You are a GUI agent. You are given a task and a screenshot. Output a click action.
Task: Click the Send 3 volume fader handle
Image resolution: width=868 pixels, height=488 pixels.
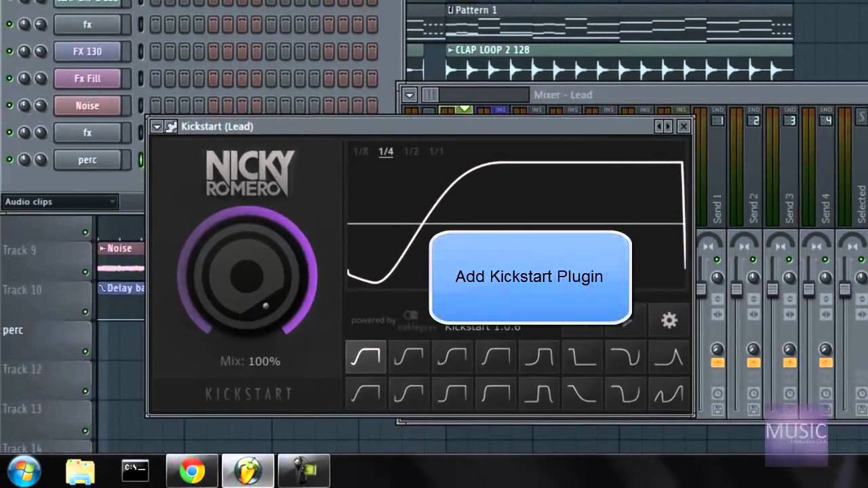click(772, 290)
